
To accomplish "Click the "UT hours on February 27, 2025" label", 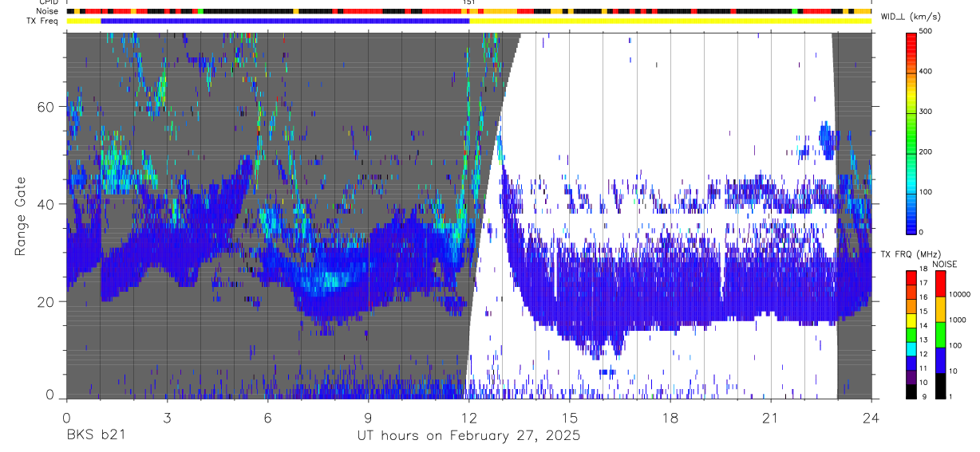I will point(468,436).
